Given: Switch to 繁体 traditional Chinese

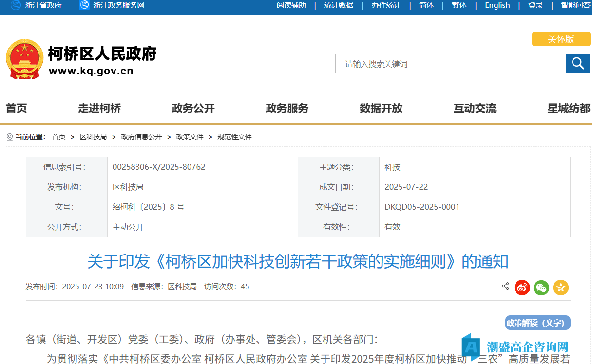Looking at the screenshot, I should point(459,5).
